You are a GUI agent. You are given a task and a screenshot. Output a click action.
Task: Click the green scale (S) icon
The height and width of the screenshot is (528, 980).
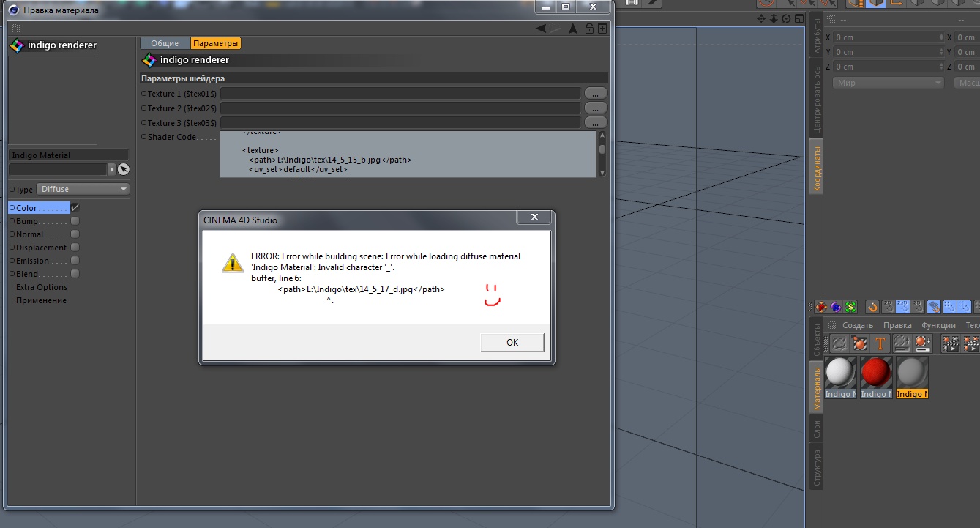point(850,308)
